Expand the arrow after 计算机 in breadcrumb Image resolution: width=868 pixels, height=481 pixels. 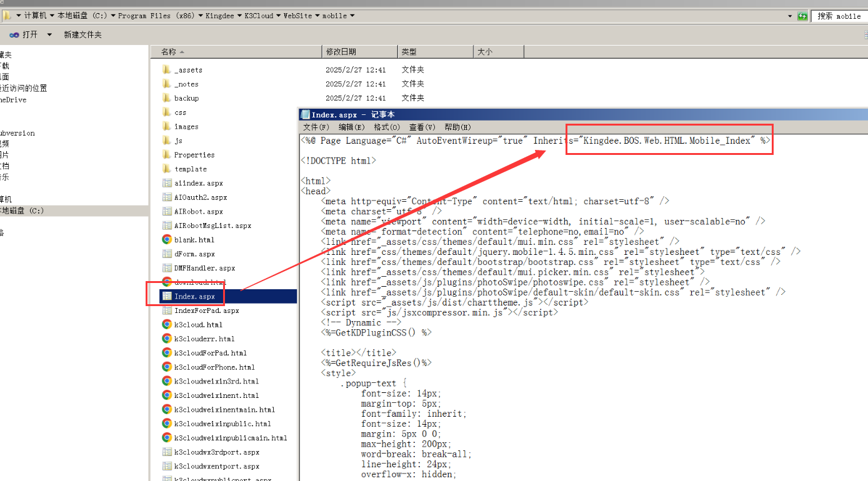52,16
